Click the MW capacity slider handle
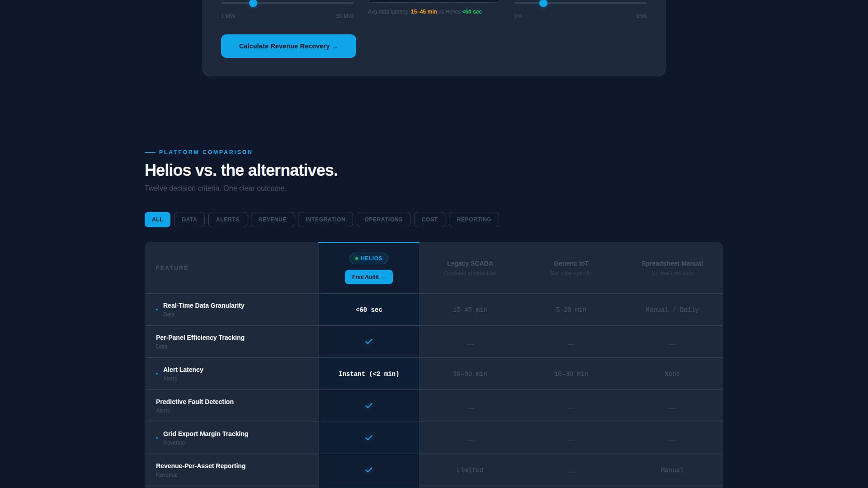 pyautogui.click(x=253, y=3)
